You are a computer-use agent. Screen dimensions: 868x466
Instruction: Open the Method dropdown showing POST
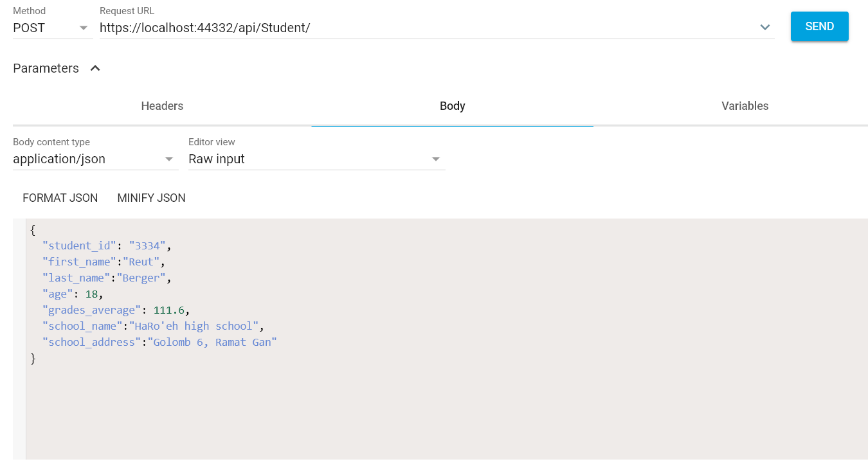(52, 28)
